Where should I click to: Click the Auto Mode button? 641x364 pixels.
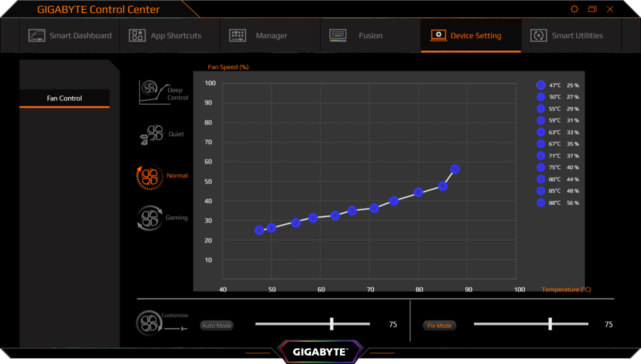[217, 325]
